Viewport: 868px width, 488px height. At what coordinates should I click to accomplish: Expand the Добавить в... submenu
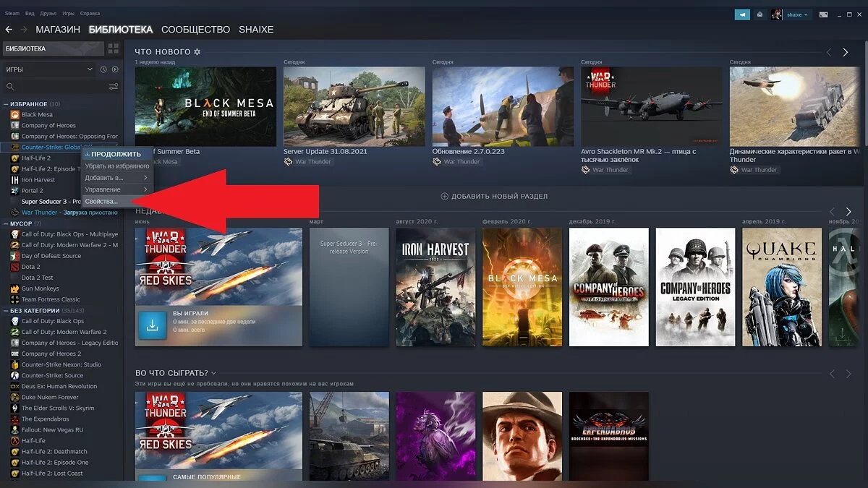116,177
